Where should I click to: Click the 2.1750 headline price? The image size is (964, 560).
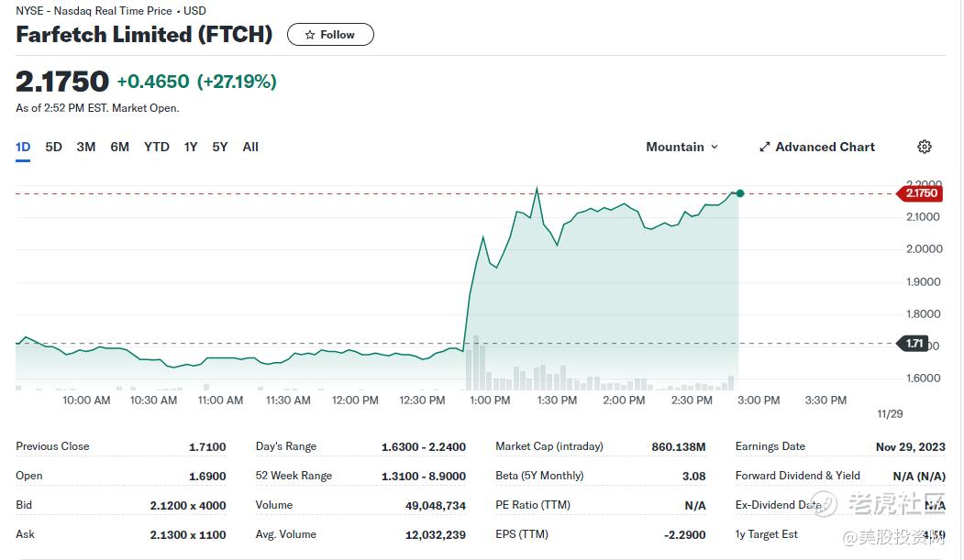[62, 81]
